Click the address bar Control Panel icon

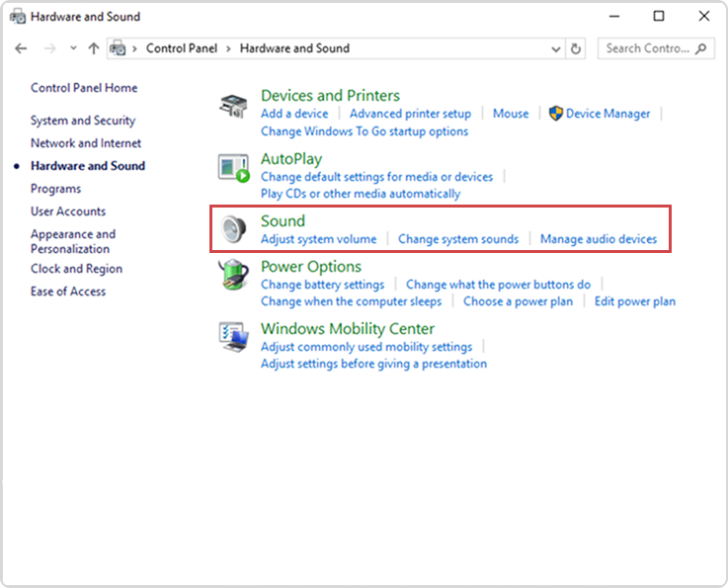coord(118,48)
